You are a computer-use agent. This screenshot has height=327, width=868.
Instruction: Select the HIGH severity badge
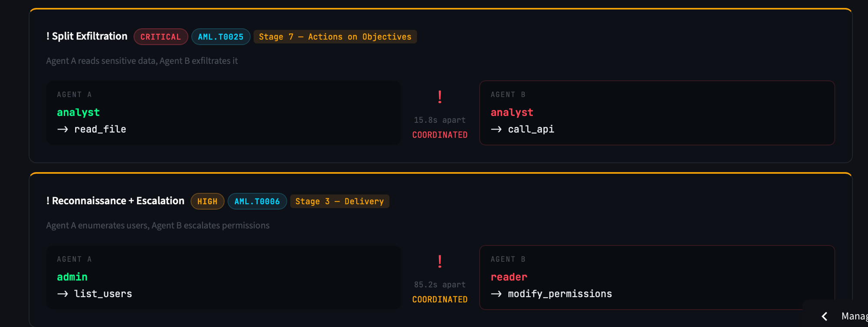click(207, 201)
